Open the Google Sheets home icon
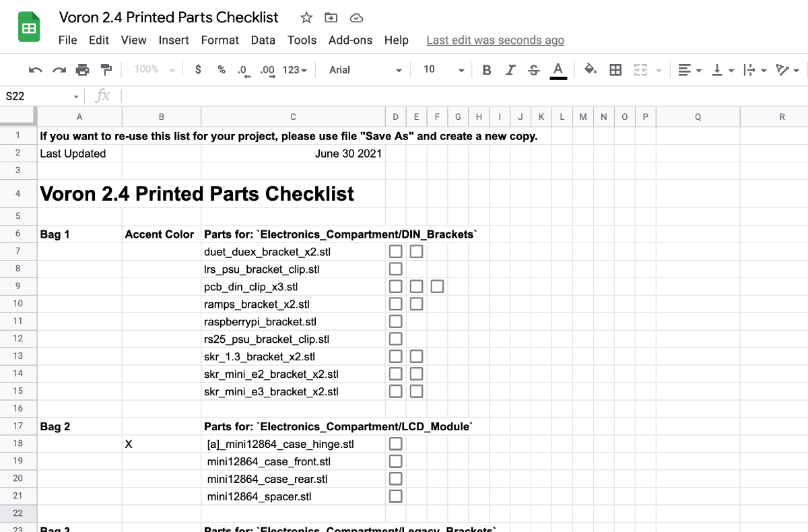Viewport: 808px width, 532px height. [x=29, y=28]
